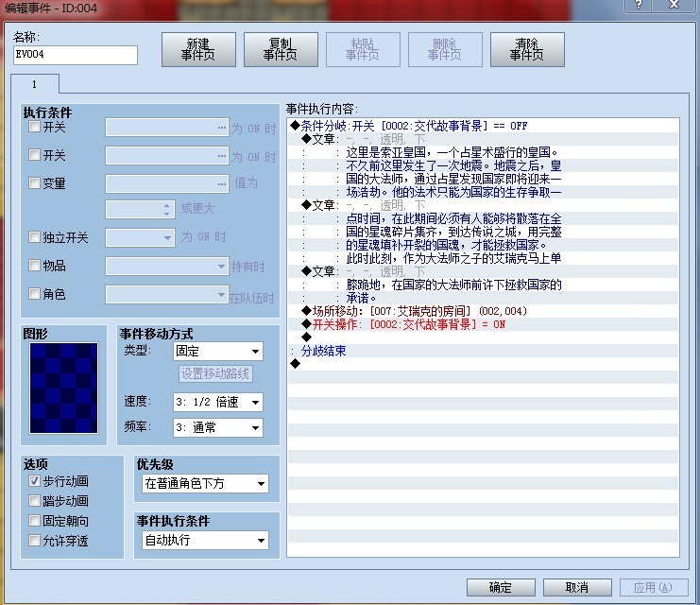Click the 新建事件页 button
The width and height of the screenshot is (700, 605).
tap(198, 49)
